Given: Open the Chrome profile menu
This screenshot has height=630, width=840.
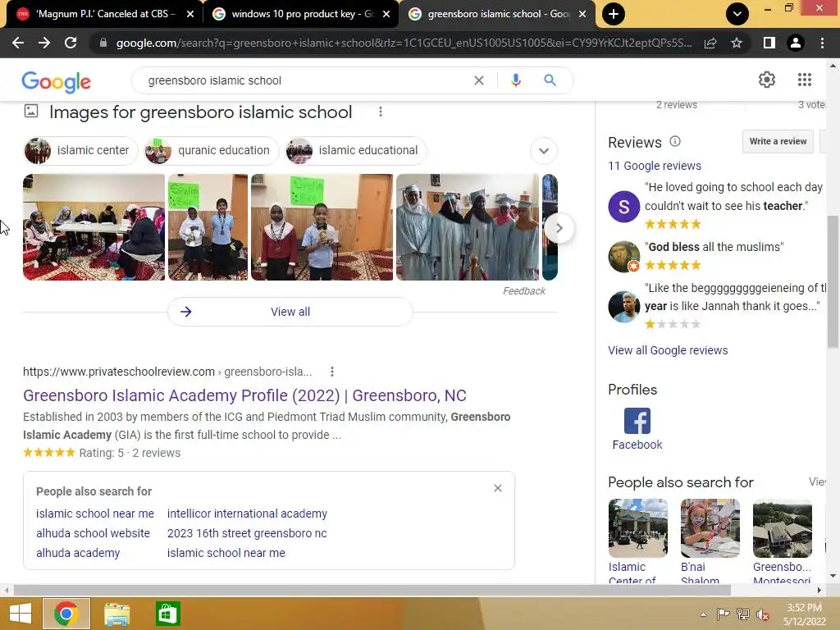Looking at the screenshot, I should 796,43.
